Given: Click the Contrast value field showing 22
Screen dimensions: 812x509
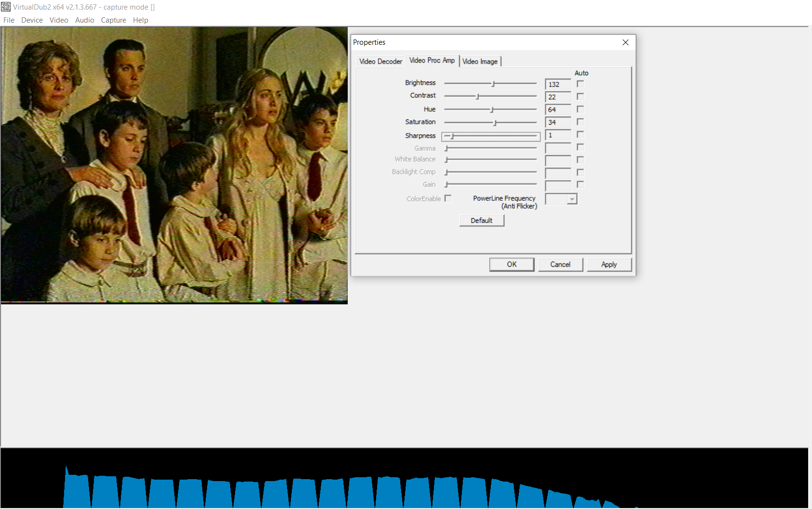Looking at the screenshot, I should pos(558,97).
